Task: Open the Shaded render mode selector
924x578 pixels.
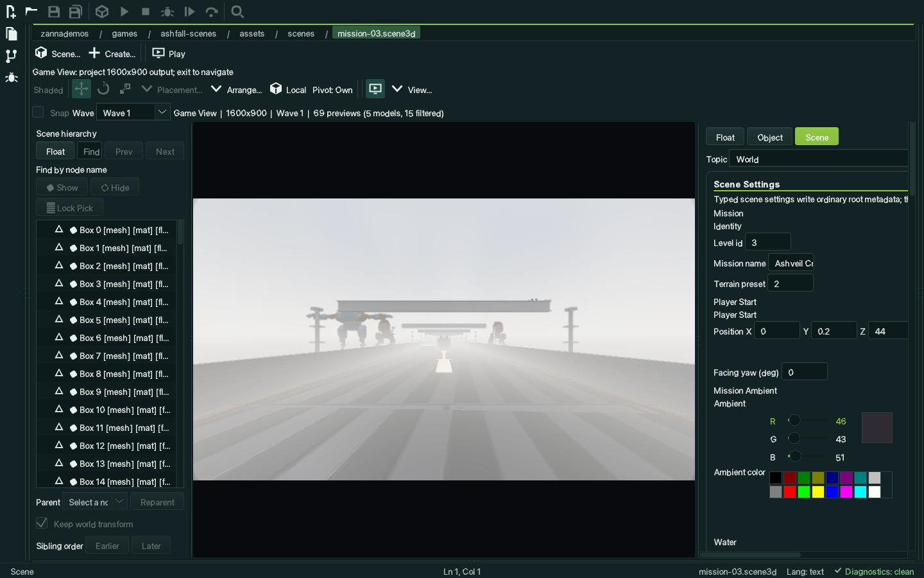Action: [48, 90]
